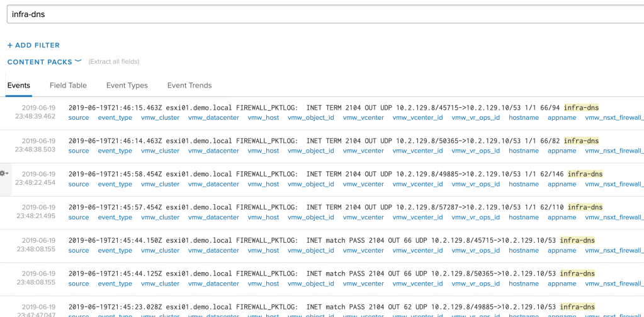This screenshot has width=644, height=317.
Task: Click the infra-dns search query field
Action: pyautogui.click(x=315, y=14)
